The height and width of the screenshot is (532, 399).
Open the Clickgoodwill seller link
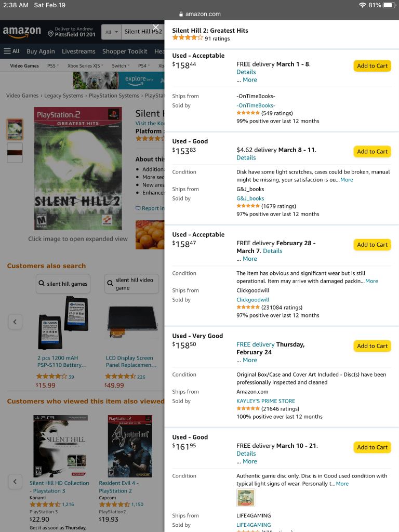pyautogui.click(x=253, y=300)
